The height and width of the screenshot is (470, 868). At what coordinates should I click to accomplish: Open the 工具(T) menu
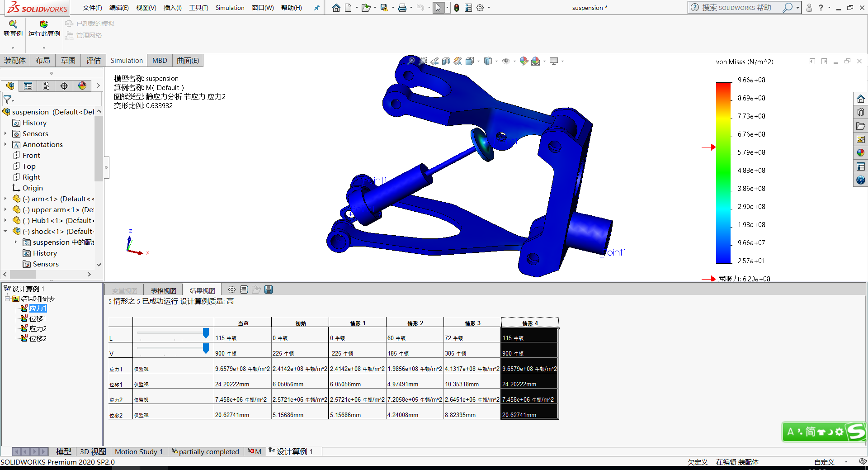198,8
